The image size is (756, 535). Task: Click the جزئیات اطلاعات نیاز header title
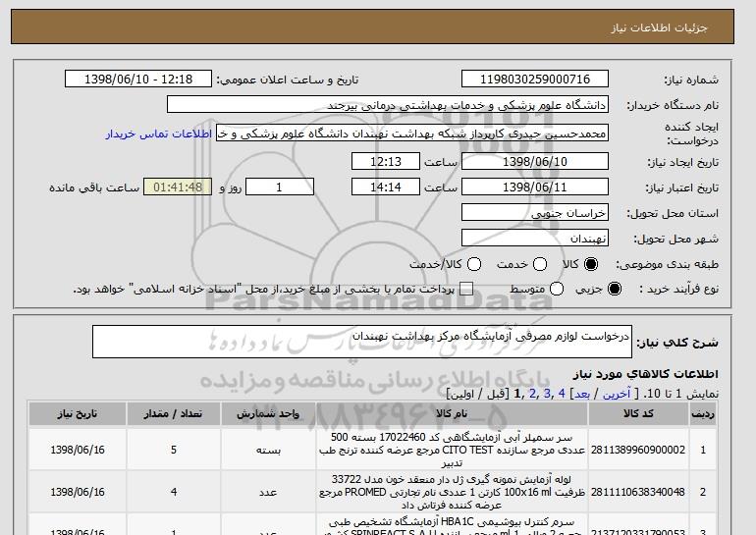coord(659,27)
